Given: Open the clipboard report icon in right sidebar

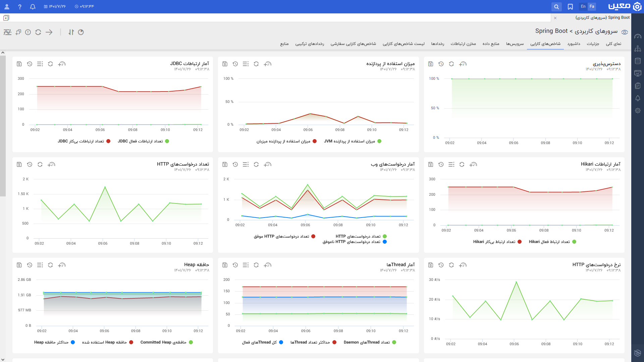Looking at the screenshot, I should coord(638,86).
